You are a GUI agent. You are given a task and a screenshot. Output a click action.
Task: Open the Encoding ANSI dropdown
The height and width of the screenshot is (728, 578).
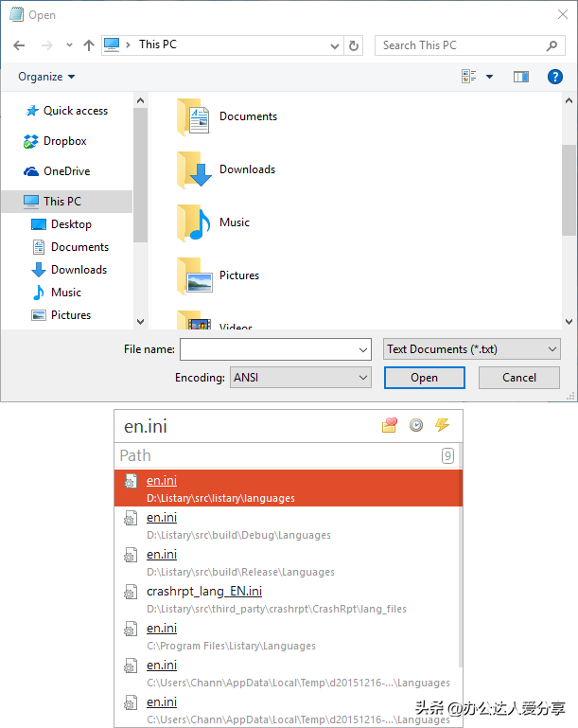tap(300, 378)
